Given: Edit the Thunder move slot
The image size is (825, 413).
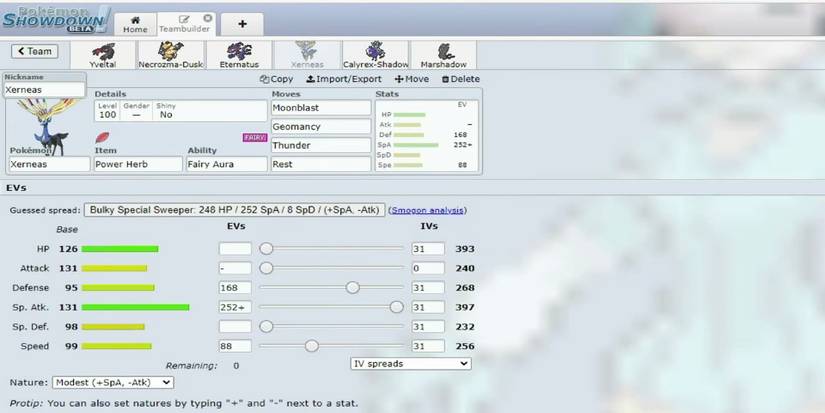Looking at the screenshot, I should tap(321, 146).
